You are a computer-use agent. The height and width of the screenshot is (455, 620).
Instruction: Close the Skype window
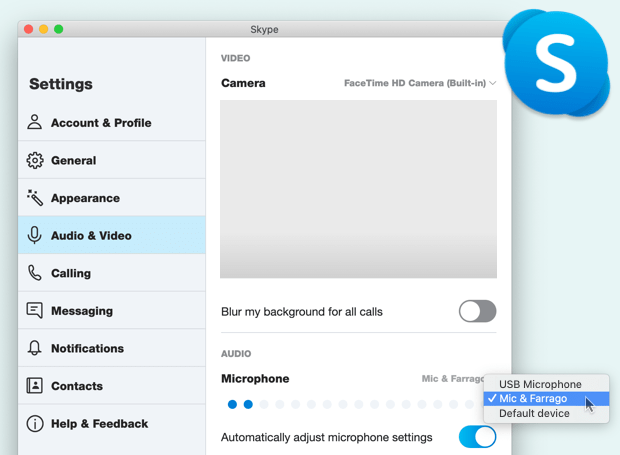28,29
